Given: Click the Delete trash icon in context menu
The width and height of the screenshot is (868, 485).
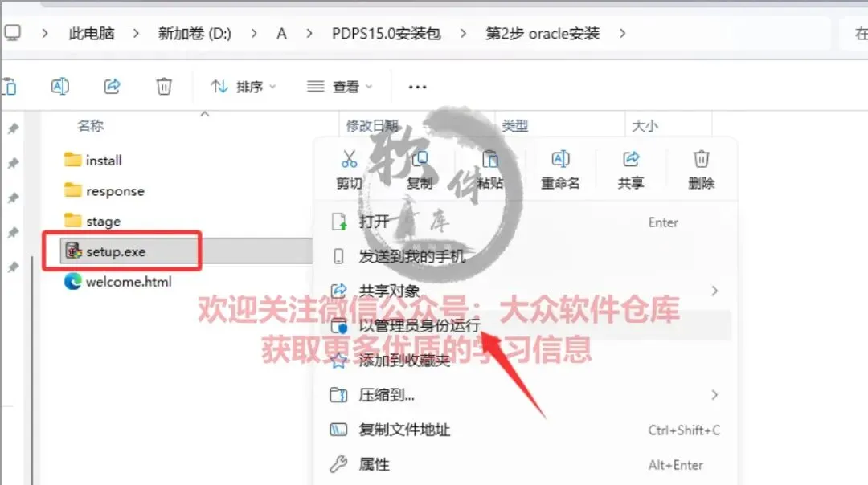Looking at the screenshot, I should point(702,159).
